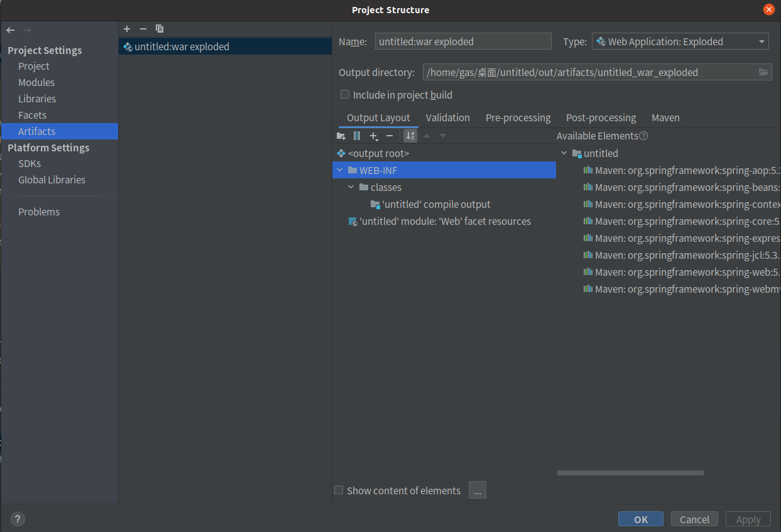Select the output root label

coord(378,153)
